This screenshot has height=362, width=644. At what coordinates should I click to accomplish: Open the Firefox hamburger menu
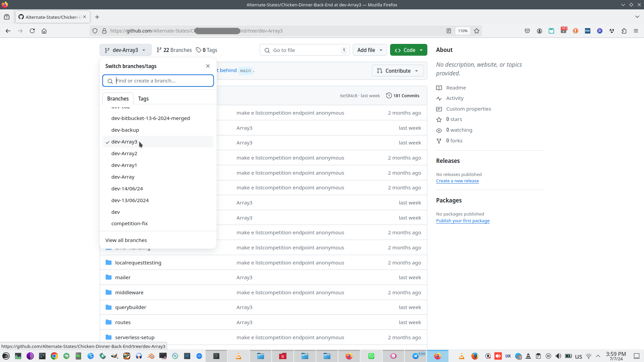point(636,31)
